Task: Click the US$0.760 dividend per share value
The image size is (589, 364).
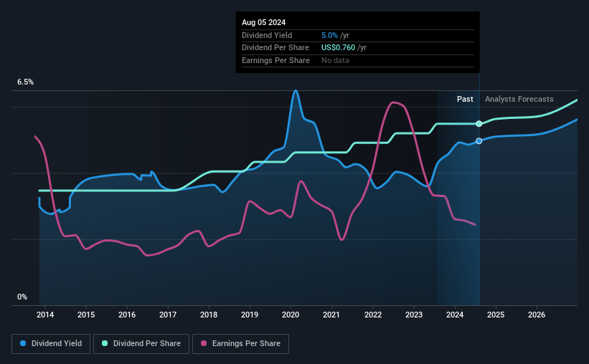Action: 338,48
